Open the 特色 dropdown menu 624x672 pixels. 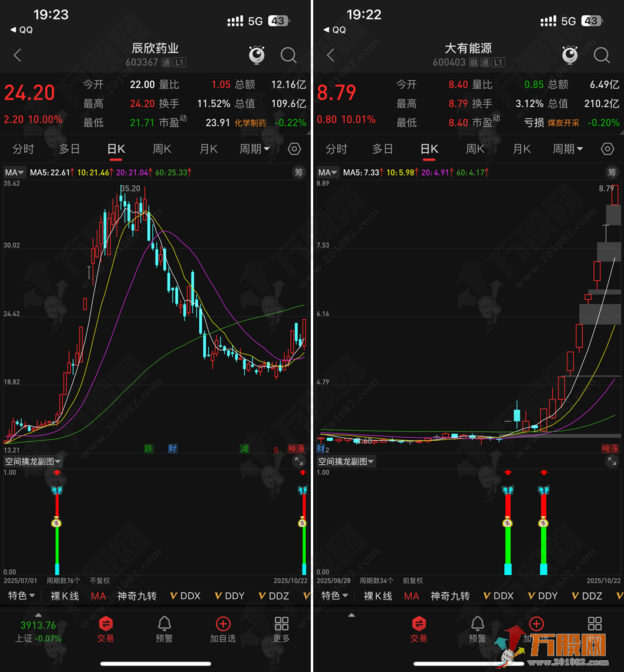pyautogui.click(x=21, y=596)
